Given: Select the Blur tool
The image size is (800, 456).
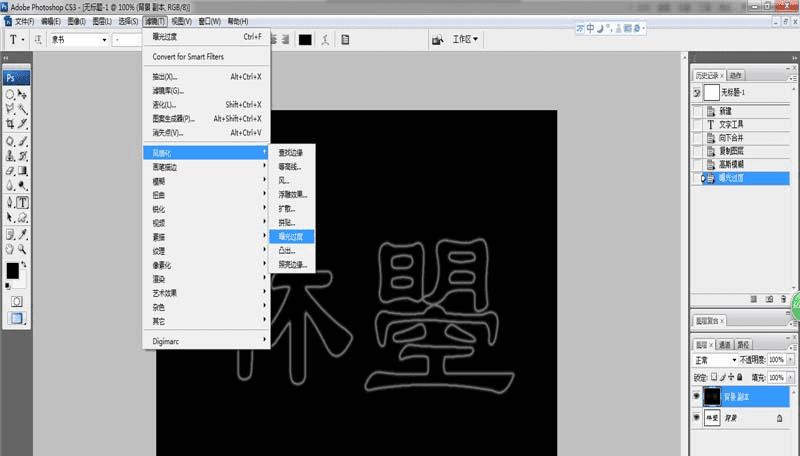Looking at the screenshot, I should point(10,186).
